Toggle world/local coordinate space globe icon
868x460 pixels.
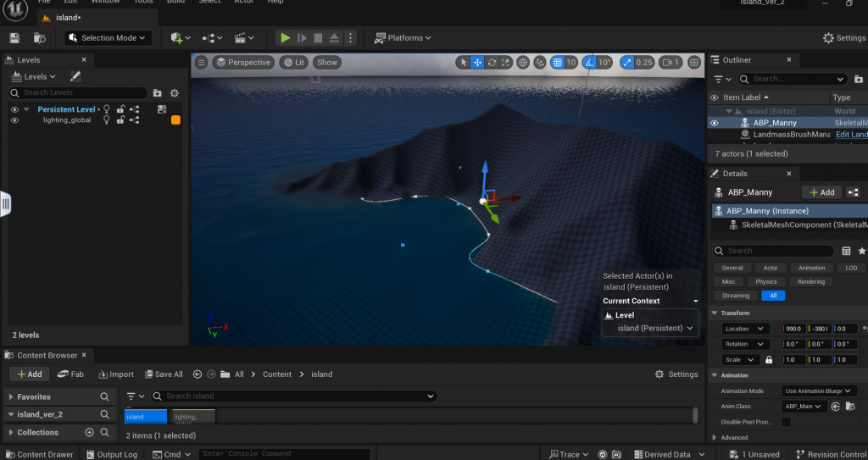tap(522, 63)
